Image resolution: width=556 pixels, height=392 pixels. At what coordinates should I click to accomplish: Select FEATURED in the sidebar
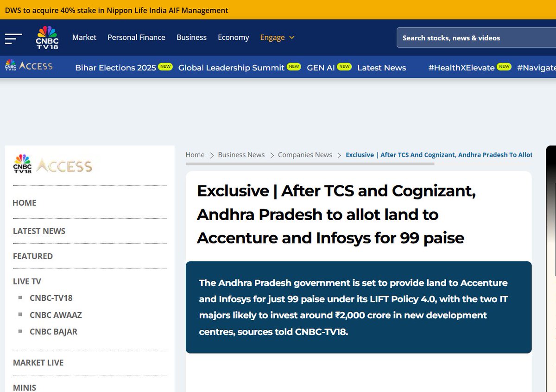click(33, 256)
